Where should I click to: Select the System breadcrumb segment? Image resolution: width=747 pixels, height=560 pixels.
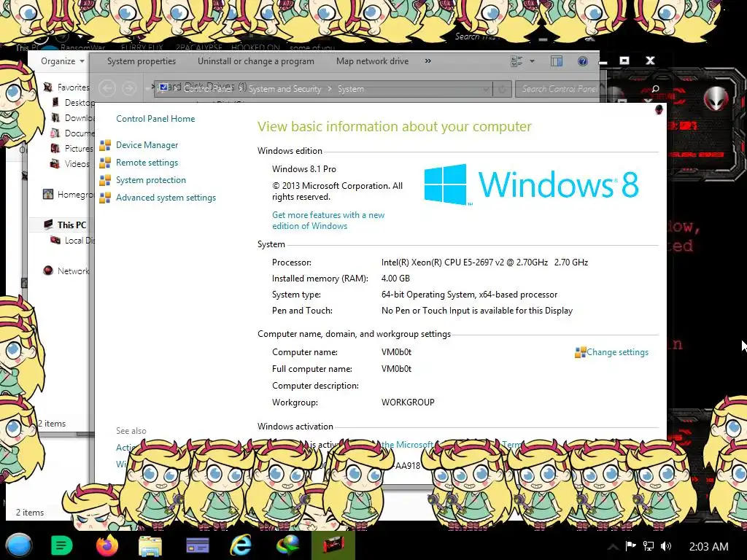coord(351,89)
